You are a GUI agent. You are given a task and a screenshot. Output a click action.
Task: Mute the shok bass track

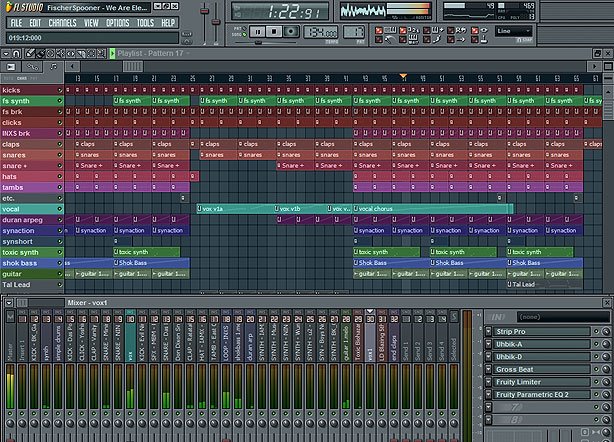(x=60, y=263)
